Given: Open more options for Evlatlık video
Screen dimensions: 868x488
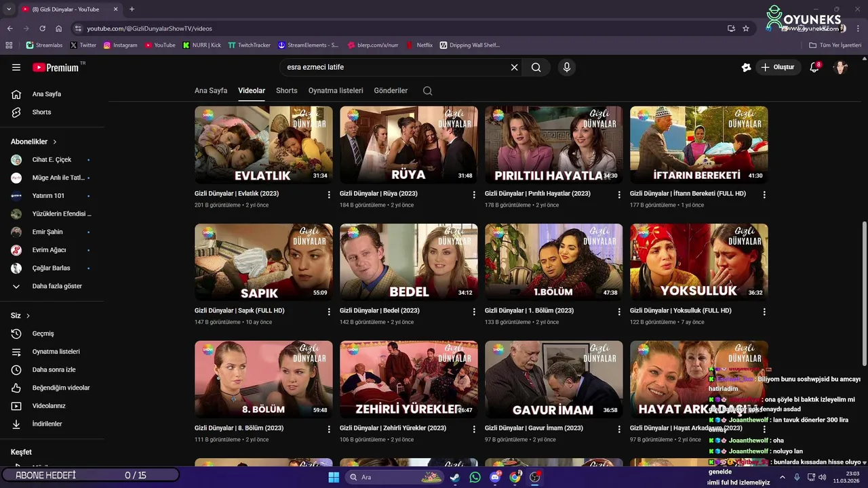Looking at the screenshot, I should point(329,195).
